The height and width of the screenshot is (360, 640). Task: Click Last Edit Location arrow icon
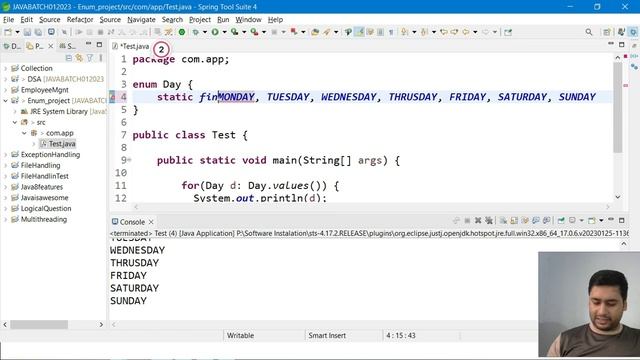pyautogui.click(x=443, y=32)
